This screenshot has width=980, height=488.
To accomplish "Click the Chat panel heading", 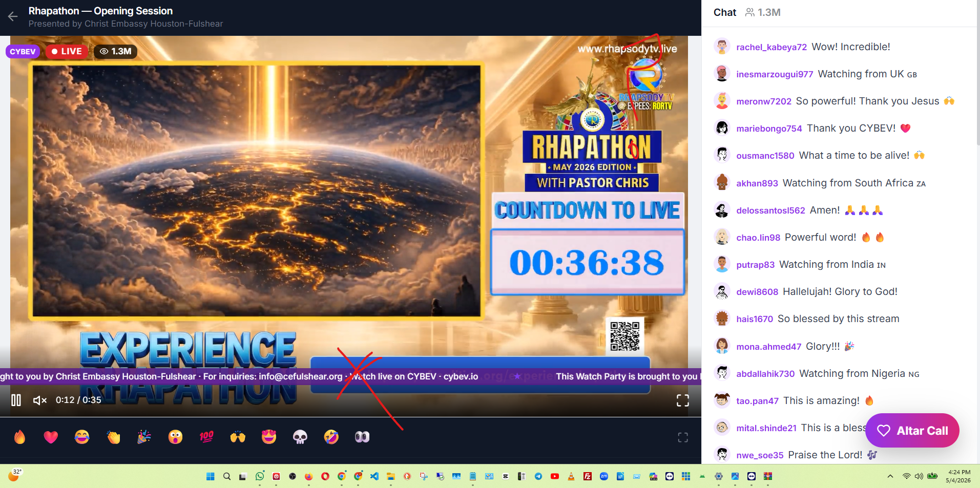I will pos(725,12).
